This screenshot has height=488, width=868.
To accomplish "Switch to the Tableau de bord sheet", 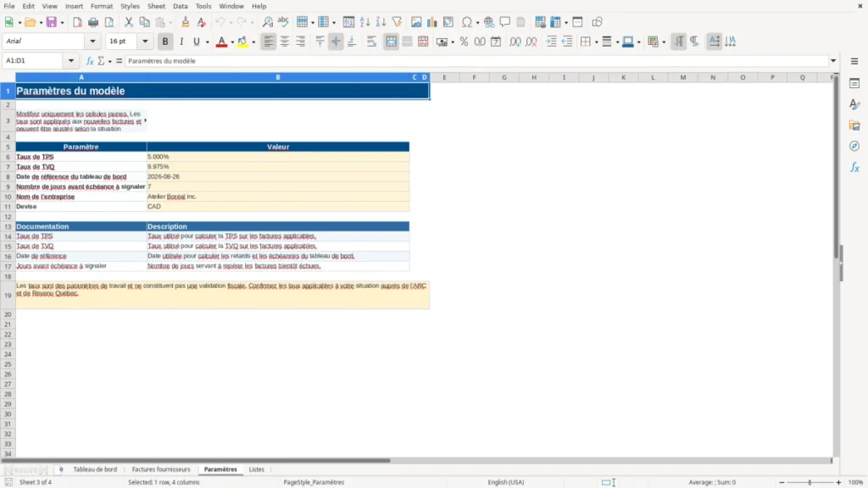I will pyautogui.click(x=95, y=469).
